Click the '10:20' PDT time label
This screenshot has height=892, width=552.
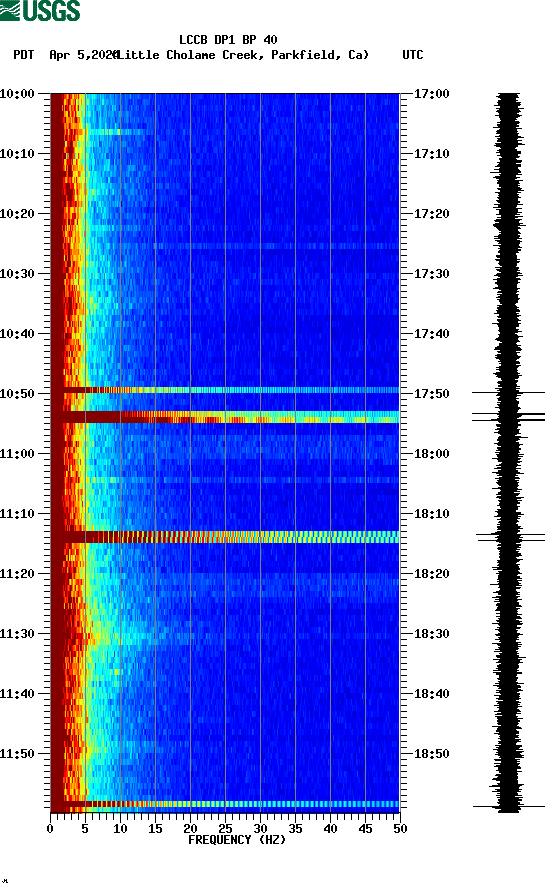point(17,213)
